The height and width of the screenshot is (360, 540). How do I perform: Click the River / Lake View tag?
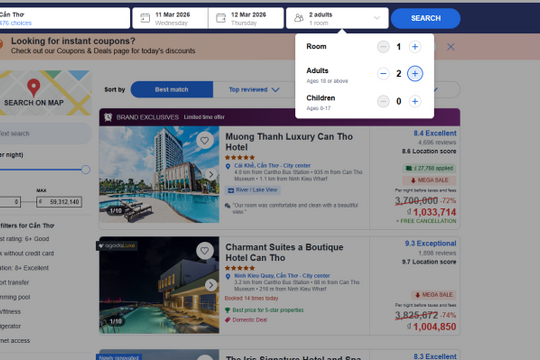coord(253,190)
